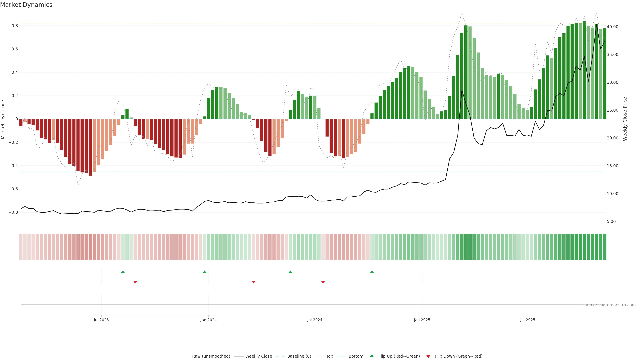Click the −0.8 left axis tick label
The image size is (644, 362).
tap(13, 212)
